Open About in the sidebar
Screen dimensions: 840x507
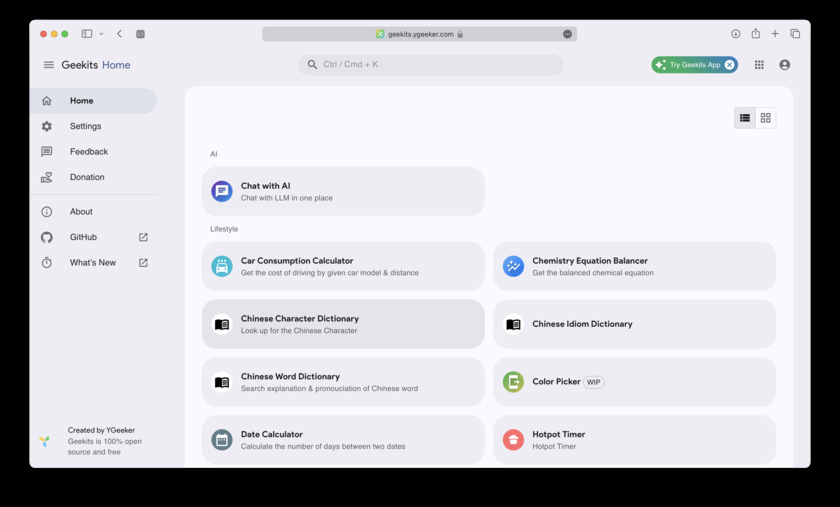tap(93, 212)
